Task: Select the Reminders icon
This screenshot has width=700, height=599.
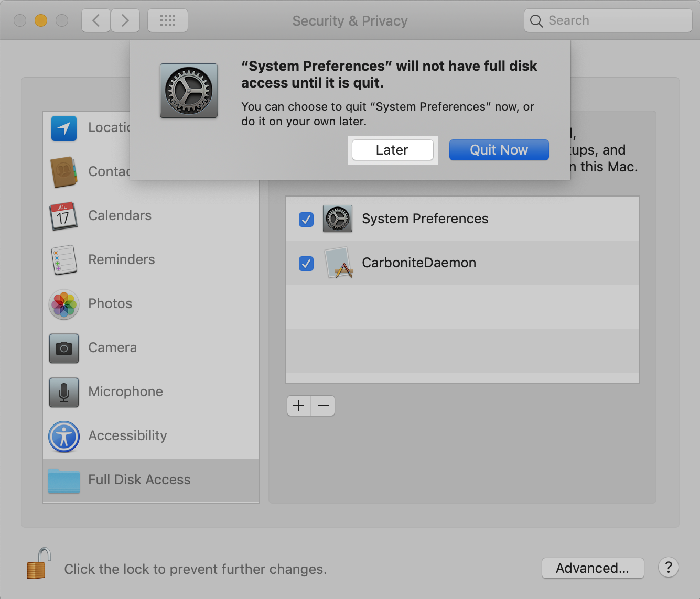Action: point(63,260)
